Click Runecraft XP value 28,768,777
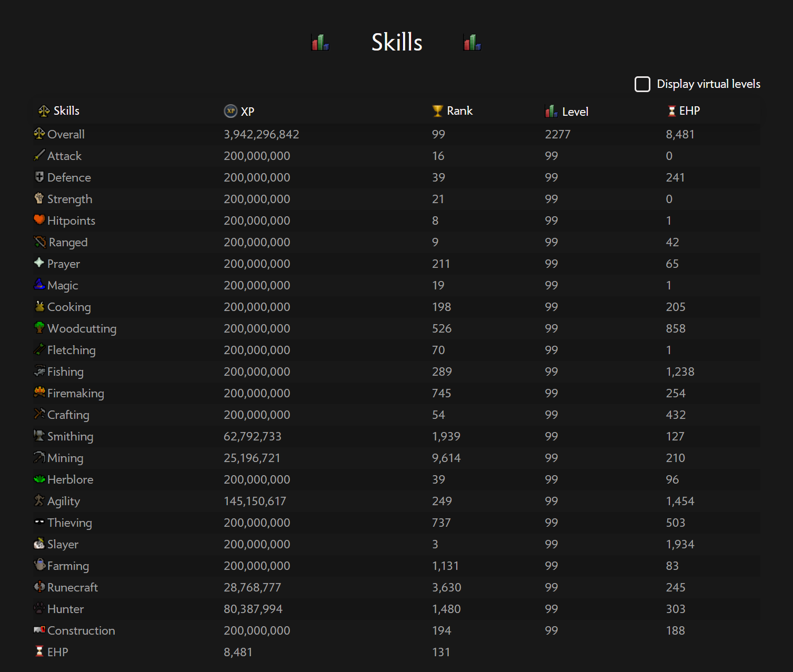This screenshot has width=793, height=672. tap(253, 587)
